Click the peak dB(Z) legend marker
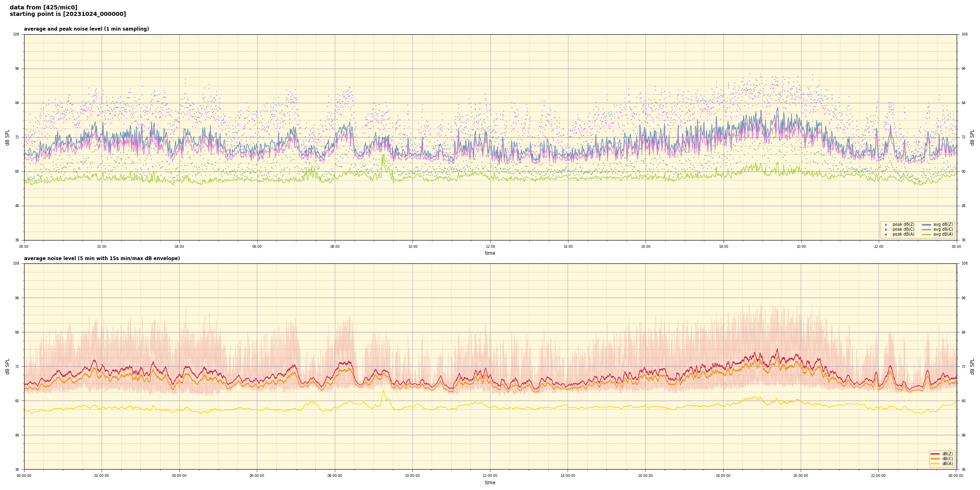Viewport: 980px width, 490px height. coord(886,225)
